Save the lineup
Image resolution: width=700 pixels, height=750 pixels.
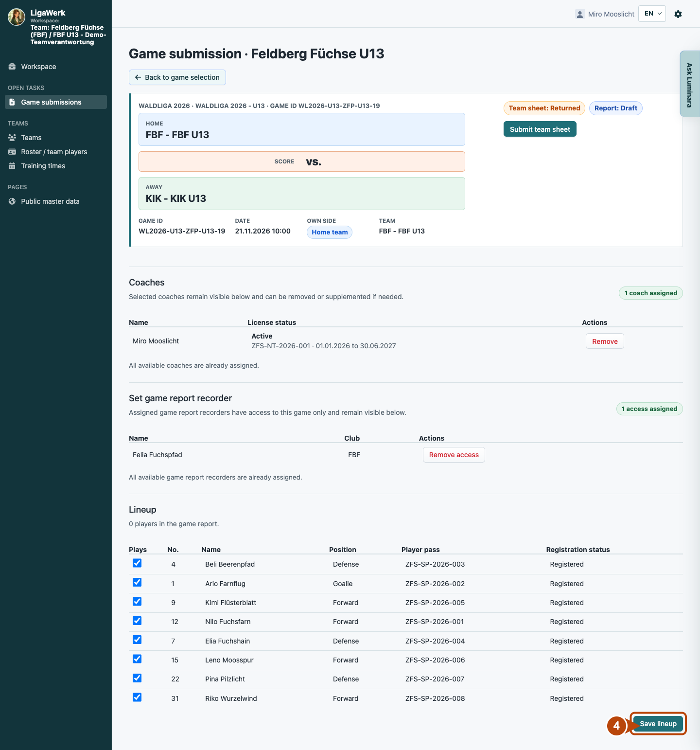click(x=658, y=724)
